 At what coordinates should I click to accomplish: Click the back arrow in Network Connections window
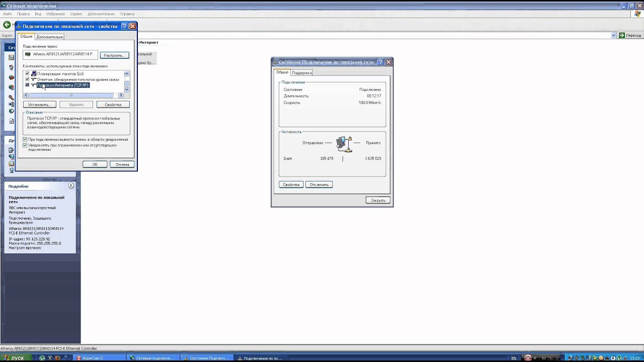[7, 25]
